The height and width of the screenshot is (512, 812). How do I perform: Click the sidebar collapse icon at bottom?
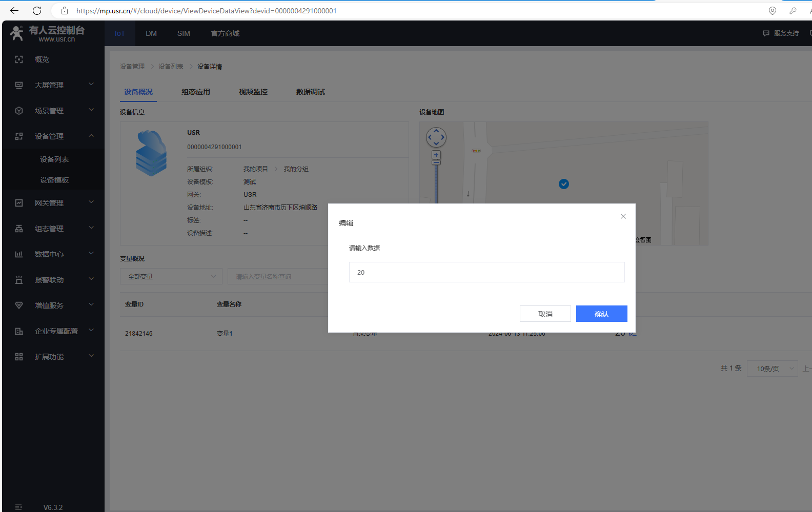point(18,507)
